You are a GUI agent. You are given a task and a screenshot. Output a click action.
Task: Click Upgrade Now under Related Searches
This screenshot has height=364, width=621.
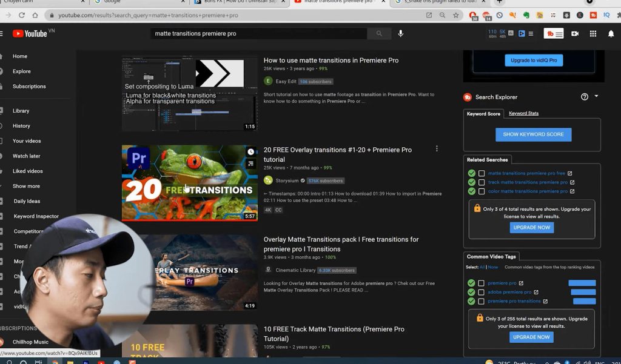(x=531, y=228)
